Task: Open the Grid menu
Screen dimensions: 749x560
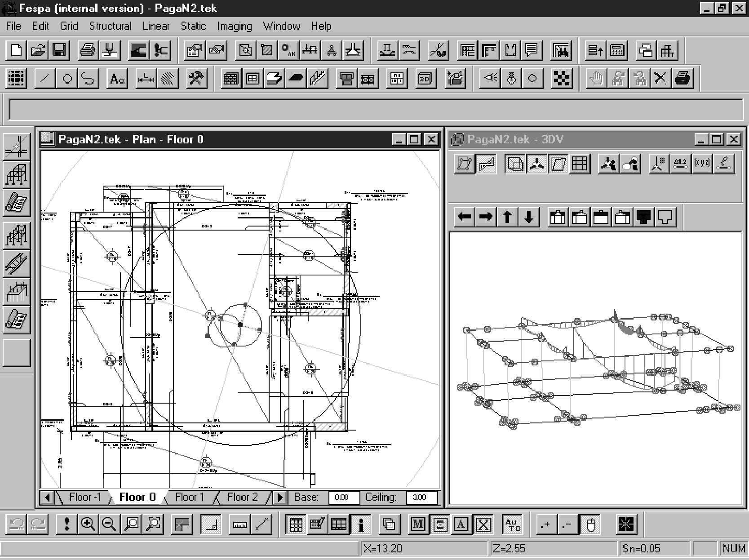Action: click(69, 27)
